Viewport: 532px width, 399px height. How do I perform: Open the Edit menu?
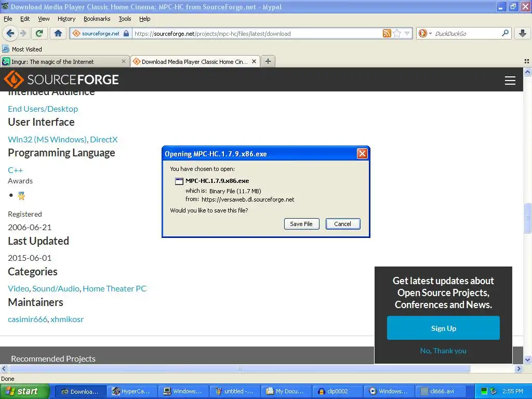click(x=25, y=19)
